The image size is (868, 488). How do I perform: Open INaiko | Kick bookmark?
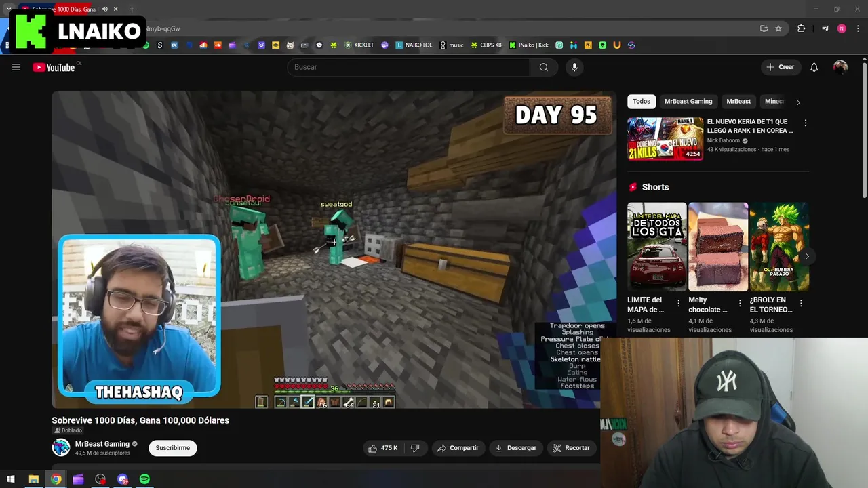click(529, 45)
